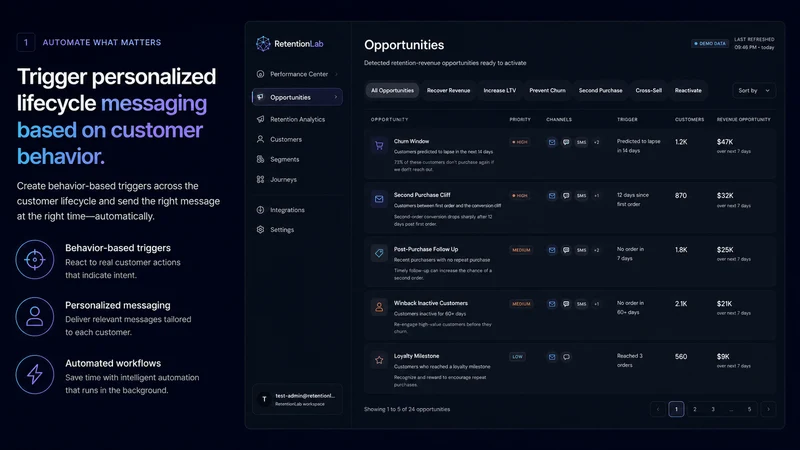
Task: Click the Loyalty Milestone star icon
Action: click(x=379, y=360)
